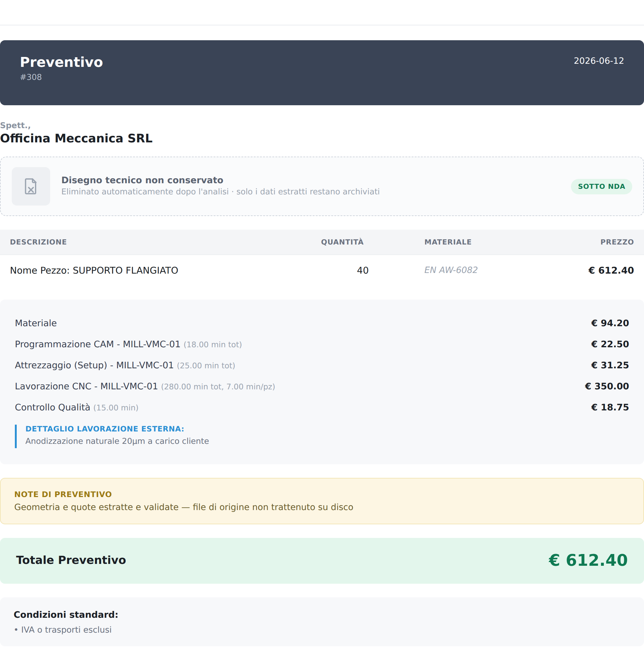The width and height of the screenshot is (644, 671).
Task: Click CNC machining cost € 350.00
Action: tap(607, 387)
